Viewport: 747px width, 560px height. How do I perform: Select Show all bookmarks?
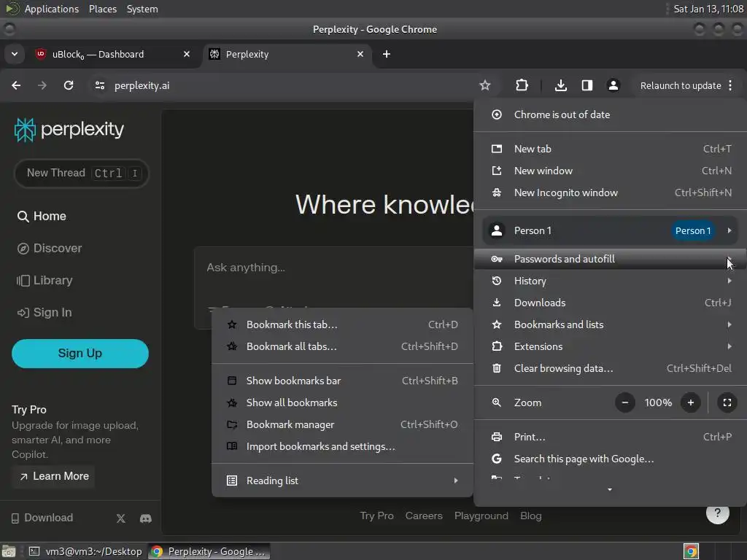coord(343,402)
